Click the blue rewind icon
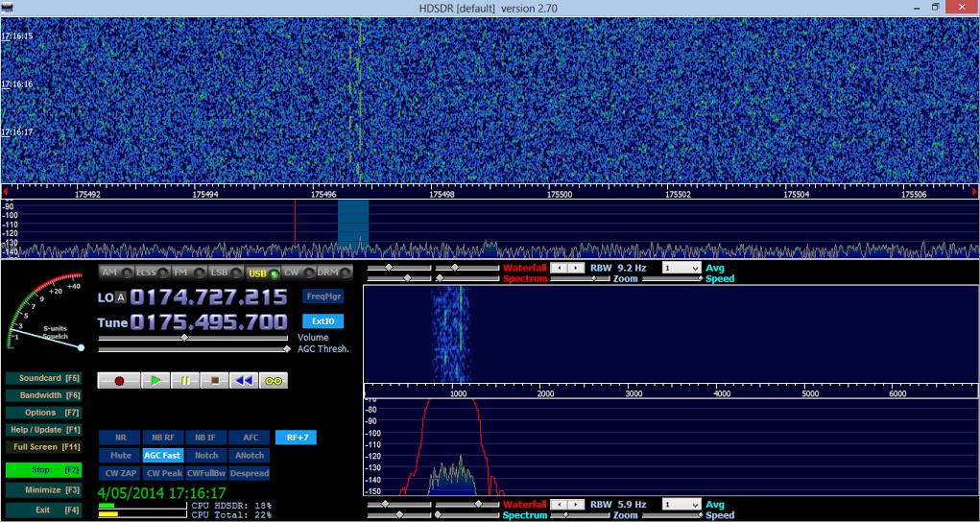Viewport: 980px width, 522px height. [245, 380]
